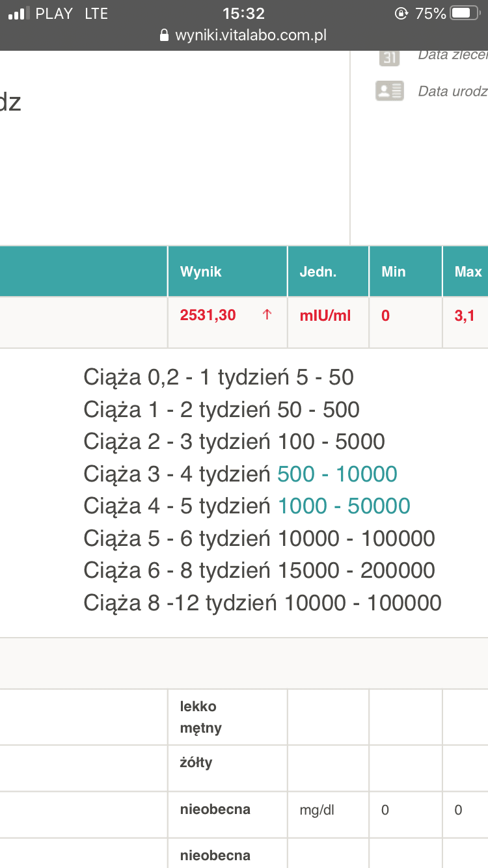
Task: Tap the red up arrow next to 2531,30
Action: [266, 316]
